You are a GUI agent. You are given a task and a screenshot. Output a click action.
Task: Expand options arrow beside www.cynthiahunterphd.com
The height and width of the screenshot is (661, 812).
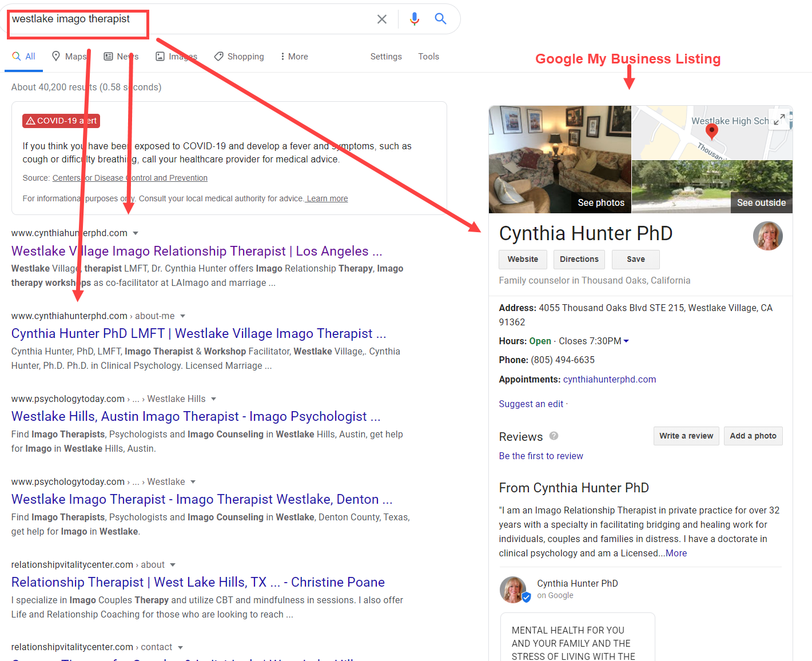(136, 233)
